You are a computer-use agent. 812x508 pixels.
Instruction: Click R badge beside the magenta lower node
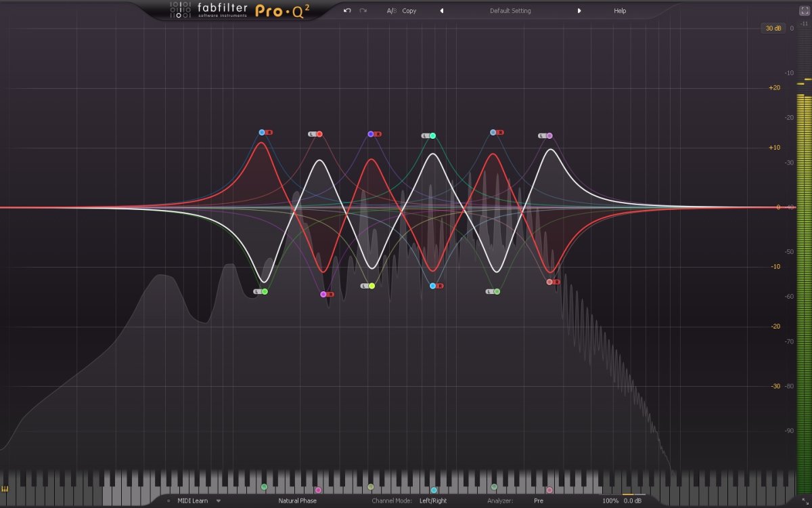[x=330, y=294]
